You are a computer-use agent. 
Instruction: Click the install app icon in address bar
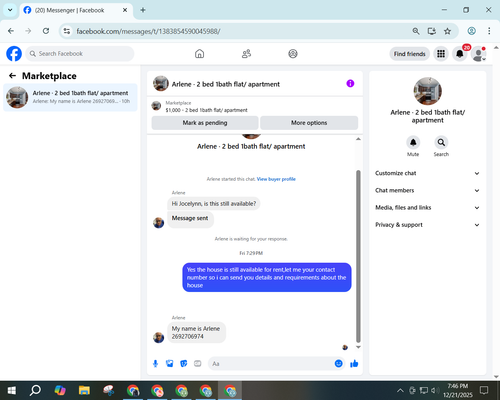point(432,31)
